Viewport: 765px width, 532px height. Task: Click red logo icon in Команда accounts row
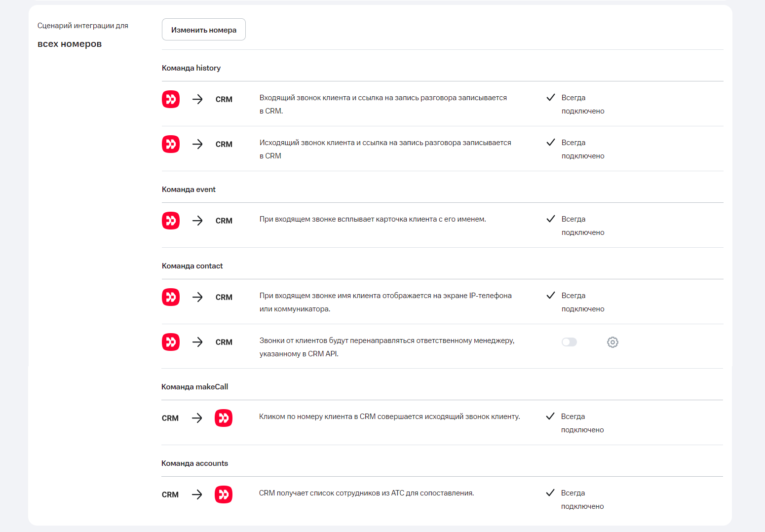click(224, 494)
